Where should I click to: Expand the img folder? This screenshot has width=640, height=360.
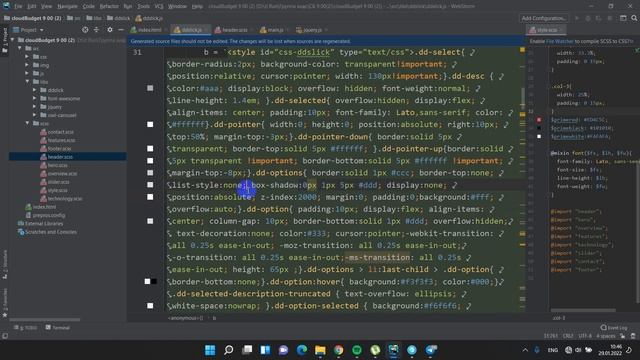pyautogui.click(x=28, y=65)
